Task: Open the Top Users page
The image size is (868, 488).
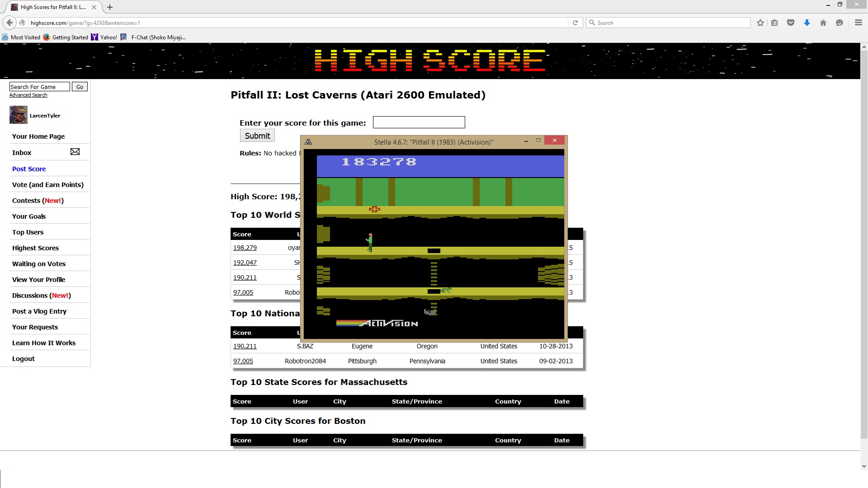Action: pyautogui.click(x=28, y=232)
